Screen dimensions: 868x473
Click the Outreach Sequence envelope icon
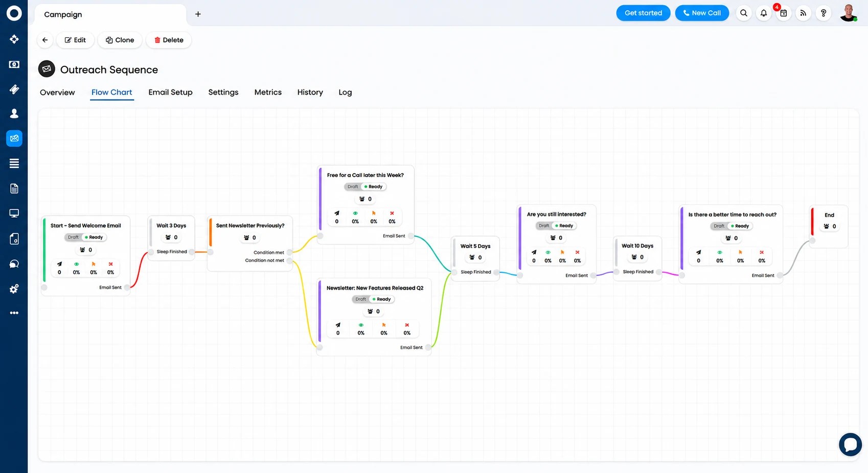[x=47, y=69]
